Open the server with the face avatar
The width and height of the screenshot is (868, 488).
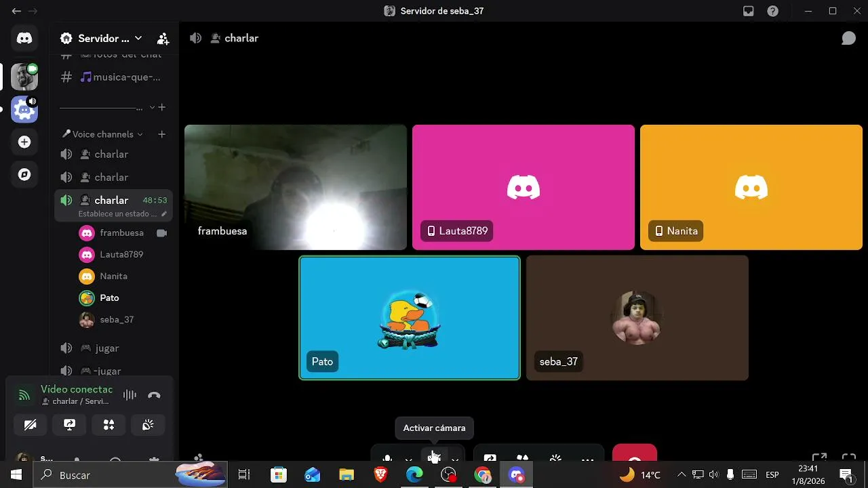(x=24, y=77)
